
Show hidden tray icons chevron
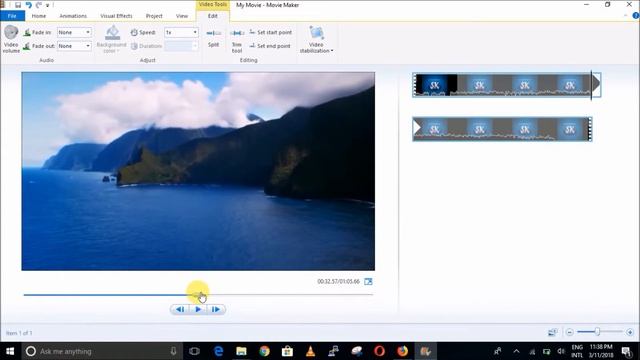pyautogui.click(x=516, y=351)
